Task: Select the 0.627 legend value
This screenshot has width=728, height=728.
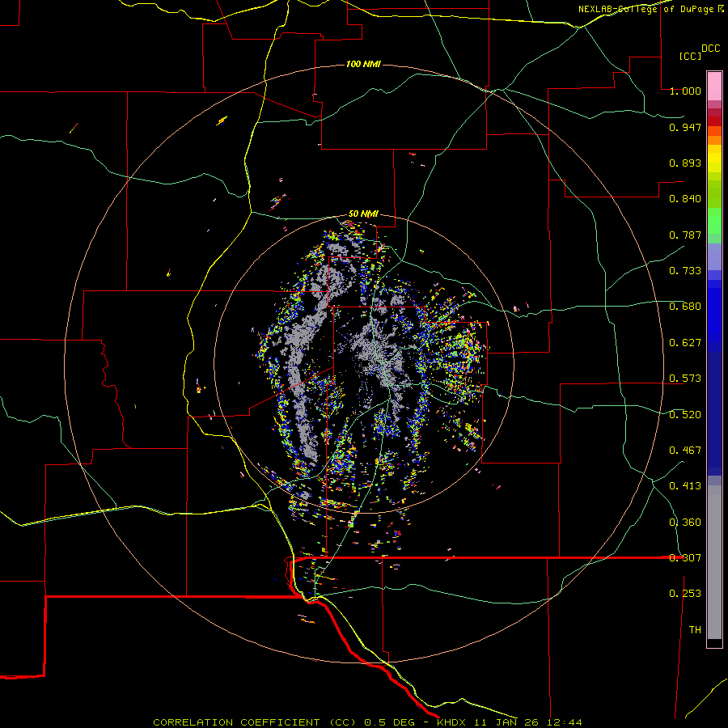Action: 685,343
